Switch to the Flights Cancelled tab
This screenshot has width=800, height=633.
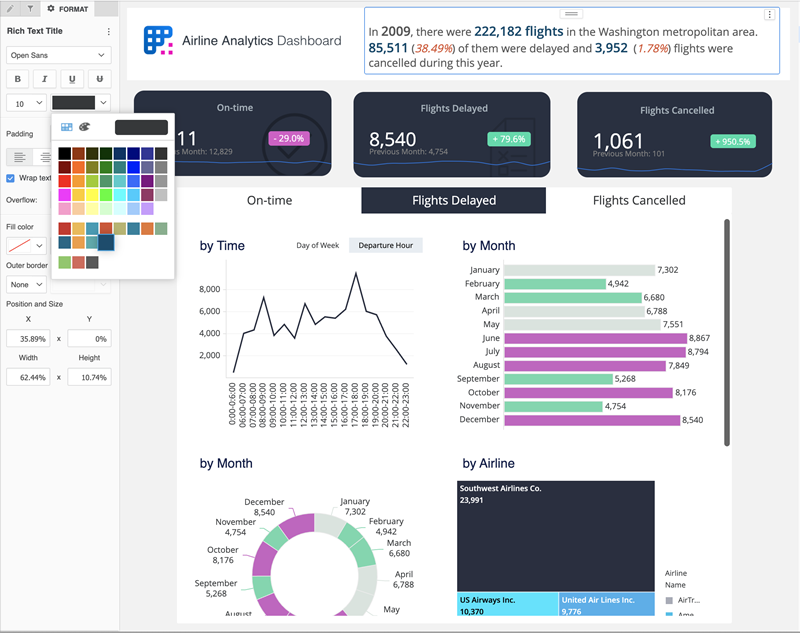[639, 200]
